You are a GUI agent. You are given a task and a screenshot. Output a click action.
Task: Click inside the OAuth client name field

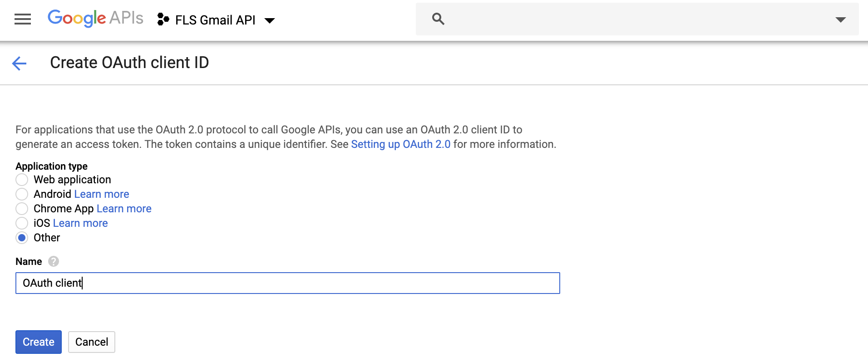[182, 283]
